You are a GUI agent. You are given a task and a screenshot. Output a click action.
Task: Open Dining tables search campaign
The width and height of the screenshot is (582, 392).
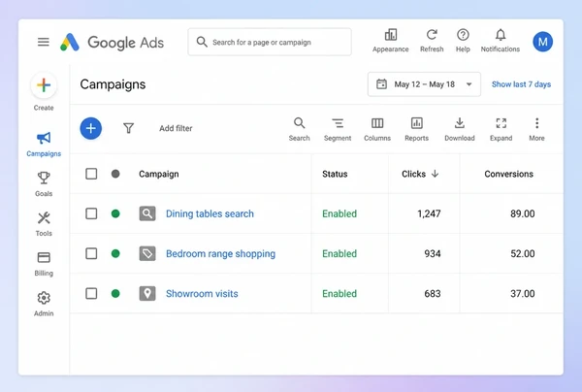click(210, 213)
